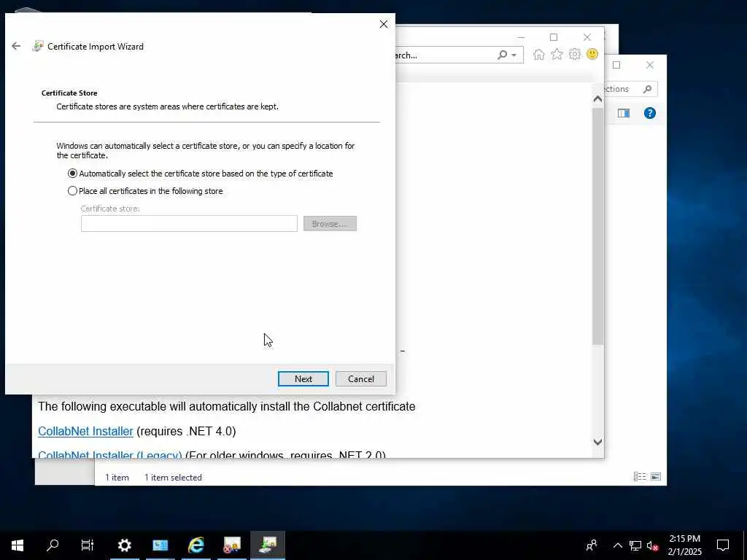Click the smiley feedback icon in browser
The height and width of the screenshot is (560, 747).
[x=592, y=54]
